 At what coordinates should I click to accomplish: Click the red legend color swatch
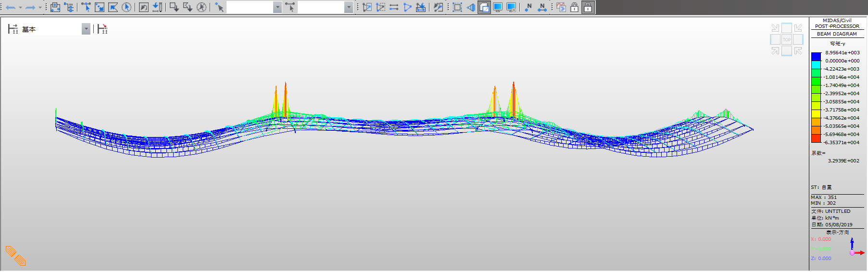816,138
